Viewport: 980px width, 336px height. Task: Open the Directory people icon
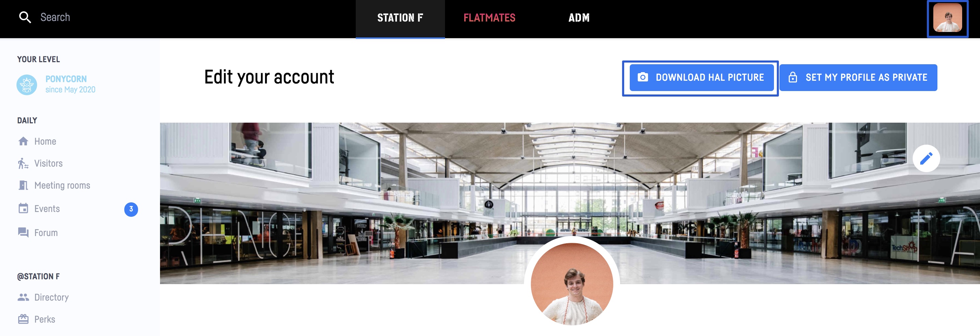pyautogui.click(x=23, y=297)
